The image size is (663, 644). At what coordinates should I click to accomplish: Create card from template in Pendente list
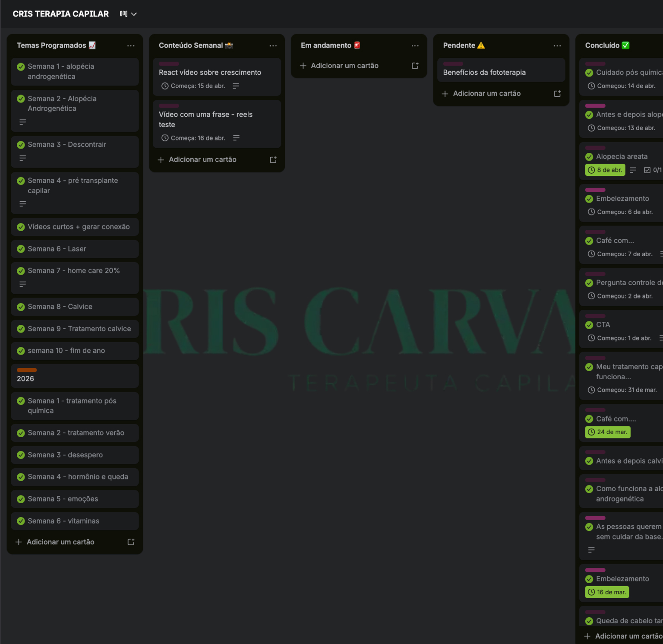[557, 94]
